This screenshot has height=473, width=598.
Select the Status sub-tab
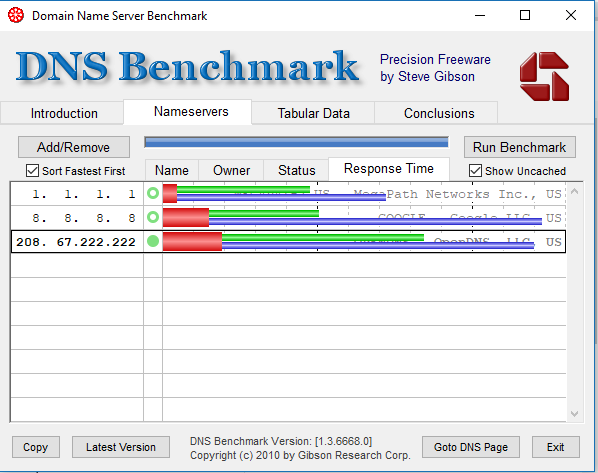(296, 170)
